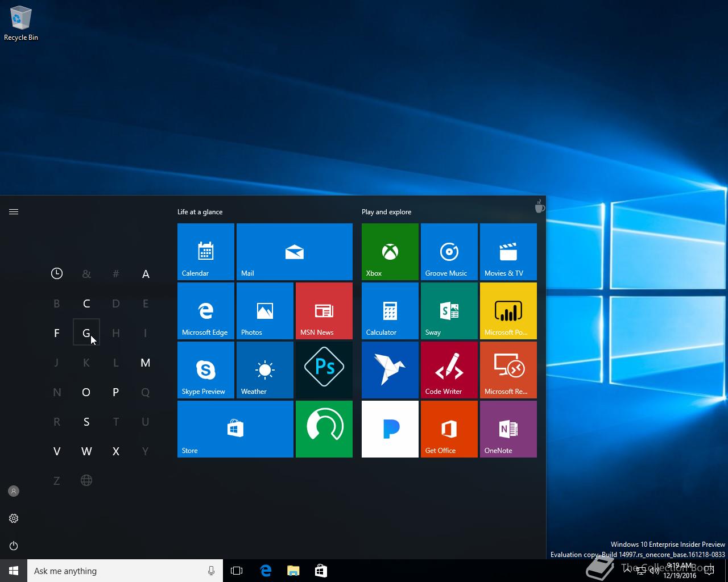
Task: Click the Play and explore group header
Action: [386, 212]
